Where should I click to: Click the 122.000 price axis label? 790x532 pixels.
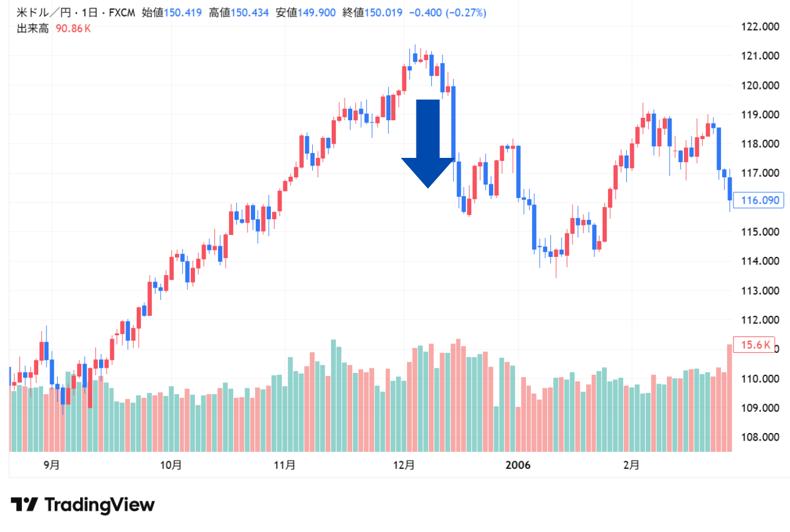click(x=759, y=27)
